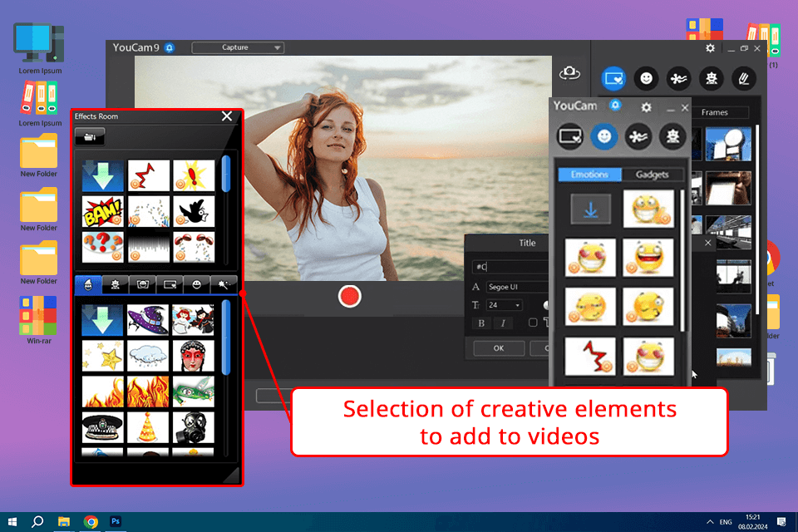This screenshot has width=798, height=532.
Task: Pick the red lightning bolt emotion thumbnail
Action: [x=590, y=357]
